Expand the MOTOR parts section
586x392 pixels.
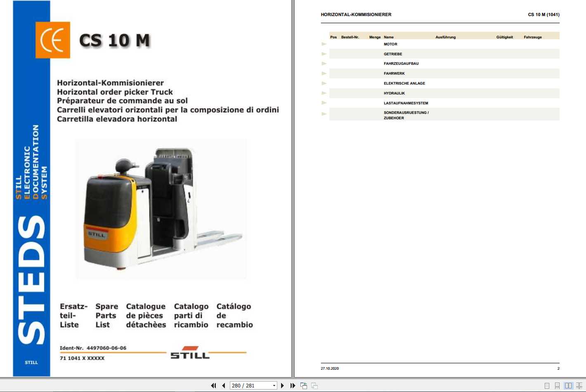tap(324, 43)
